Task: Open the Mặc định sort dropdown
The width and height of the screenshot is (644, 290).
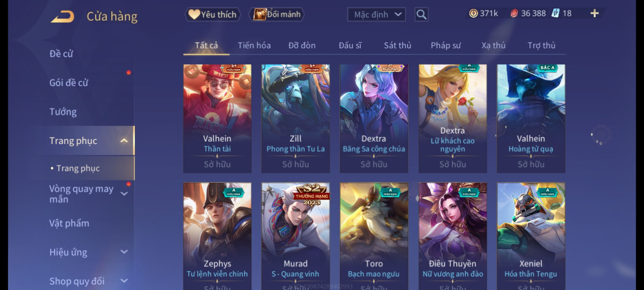Action: (376, 15)
